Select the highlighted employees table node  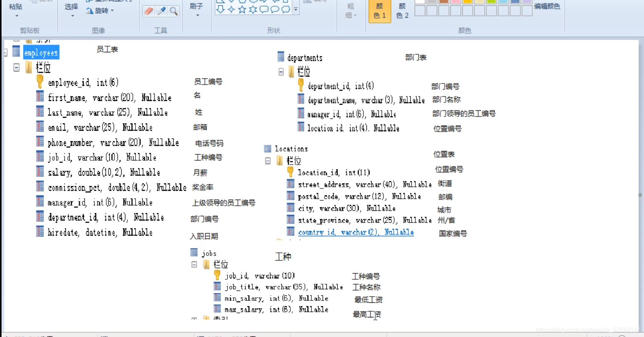41,53
